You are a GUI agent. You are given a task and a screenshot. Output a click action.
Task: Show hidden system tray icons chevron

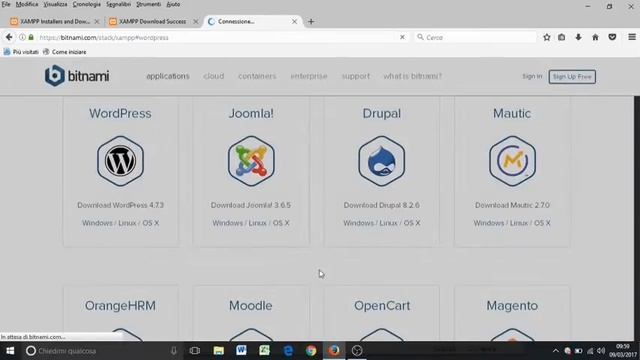(x=556, y=351)
